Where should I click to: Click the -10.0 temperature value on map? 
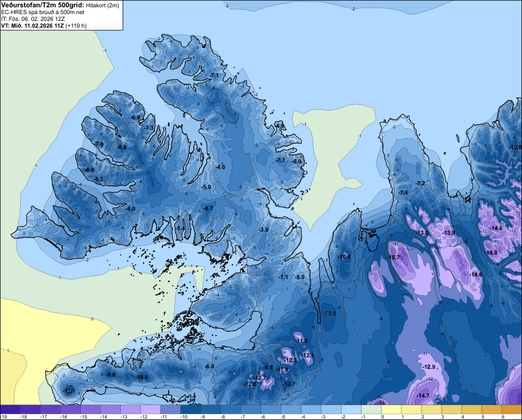point(142,377)
